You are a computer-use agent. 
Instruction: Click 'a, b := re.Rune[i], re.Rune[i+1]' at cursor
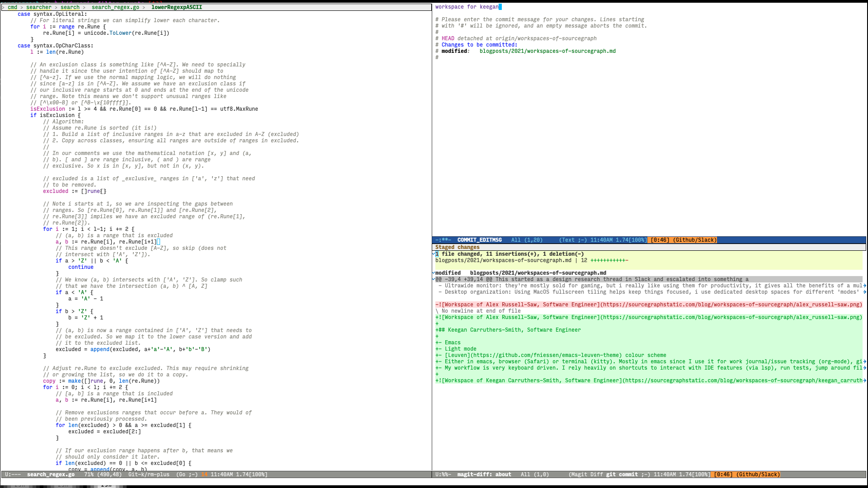point(106,242)
